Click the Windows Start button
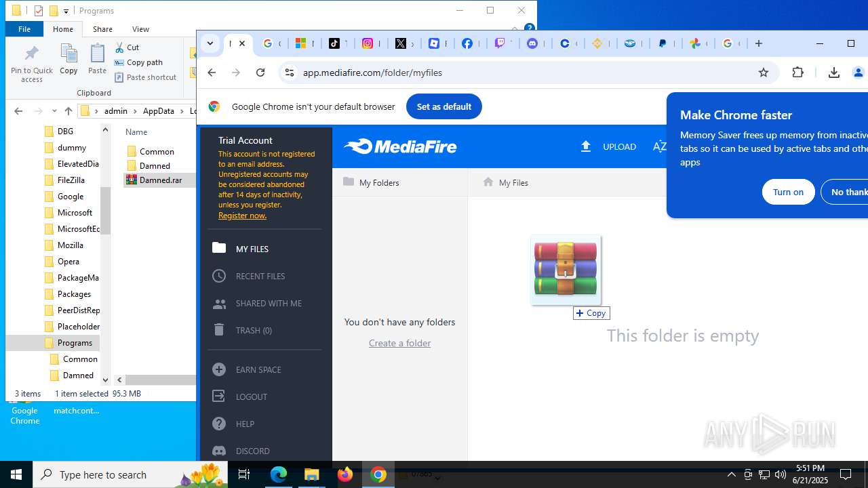The height and width of the screenshot is (488, 868). pyautogui.click(x=16, y=474)
